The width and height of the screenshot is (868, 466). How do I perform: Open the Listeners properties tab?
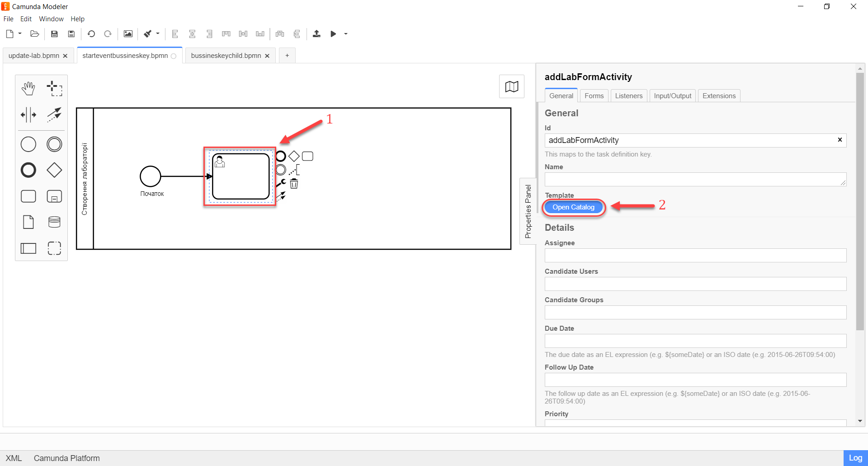point(628,96)
